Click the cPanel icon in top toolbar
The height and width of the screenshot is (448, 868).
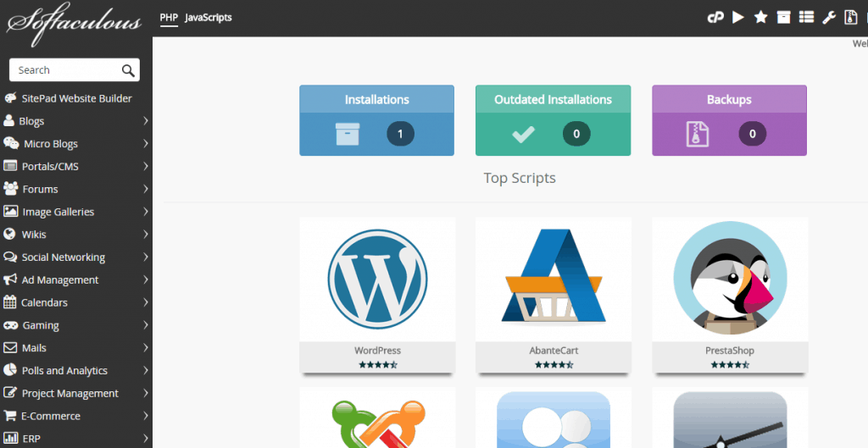pos(715,17)
